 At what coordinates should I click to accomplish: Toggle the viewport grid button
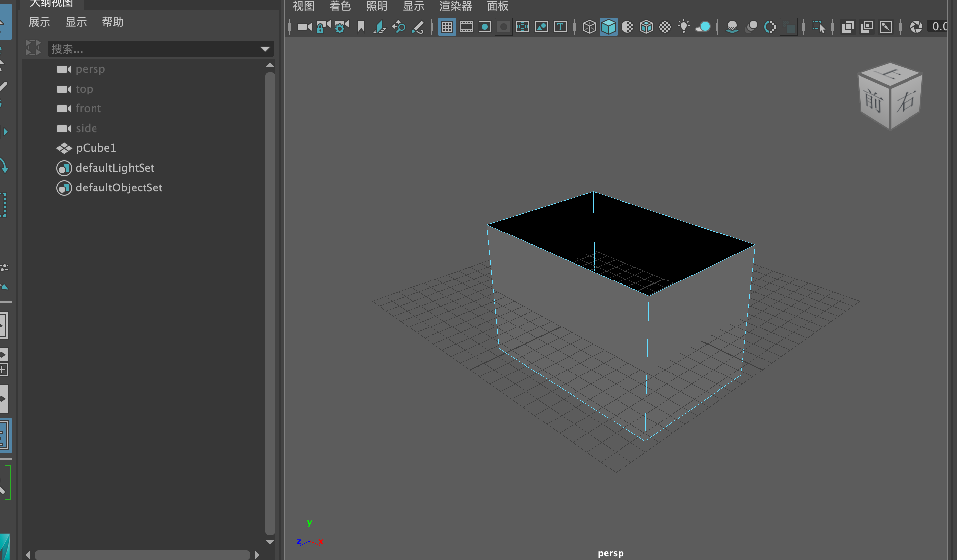[x=447, y=27]
